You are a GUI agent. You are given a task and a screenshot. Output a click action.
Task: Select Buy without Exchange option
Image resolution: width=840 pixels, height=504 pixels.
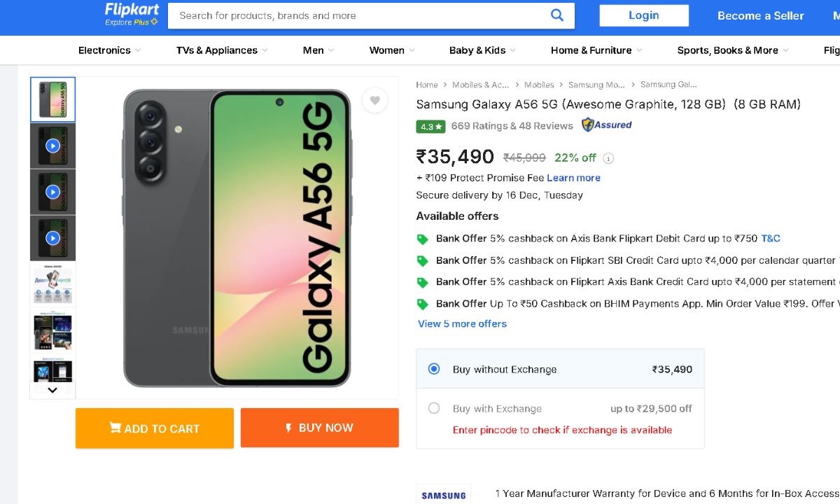pos(434,369)
